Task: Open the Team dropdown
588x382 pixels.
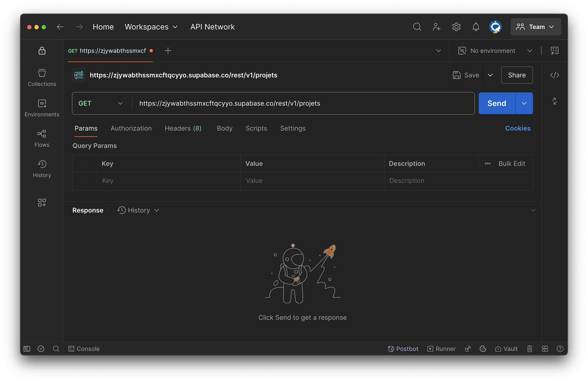Action: coord(536,27)
